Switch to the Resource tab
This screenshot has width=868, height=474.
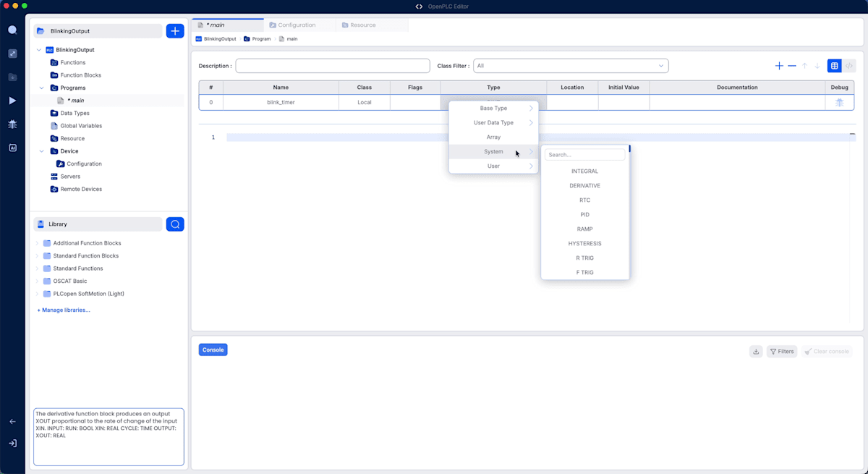click(x=372, y=25)
